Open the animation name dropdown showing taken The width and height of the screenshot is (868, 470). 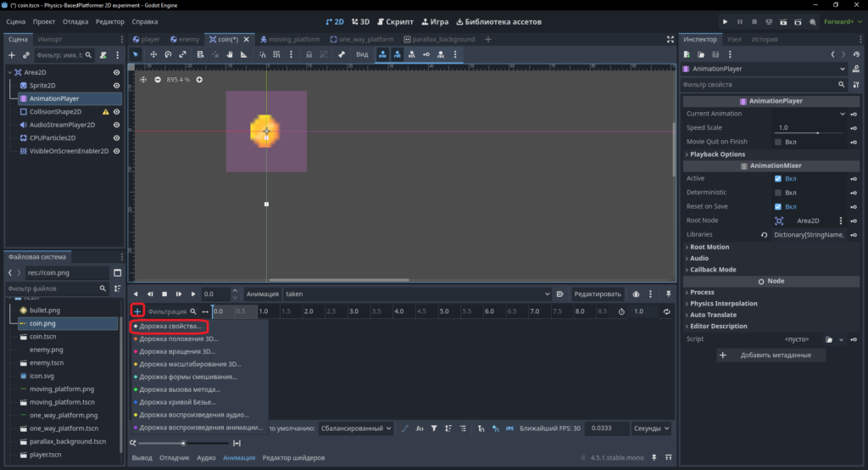click(x=417, y=294)
